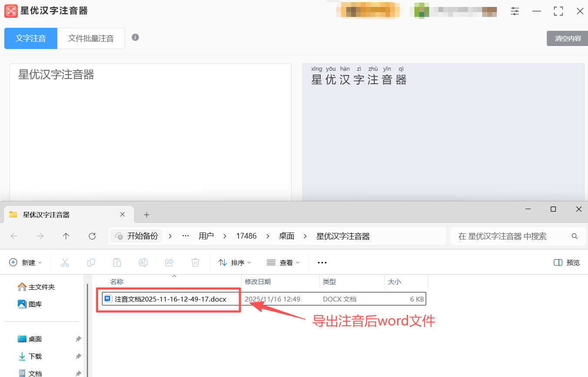This screenshot has width=588, height=377.
Task: Click 星优汉字注音器 in the breadcrumb path
Action: pos(343,236)
